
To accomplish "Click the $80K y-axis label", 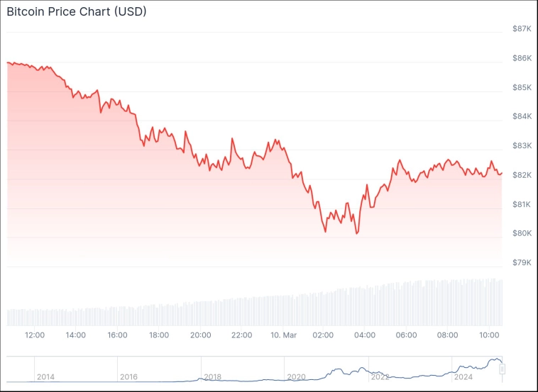I will [x=522, y=233].
